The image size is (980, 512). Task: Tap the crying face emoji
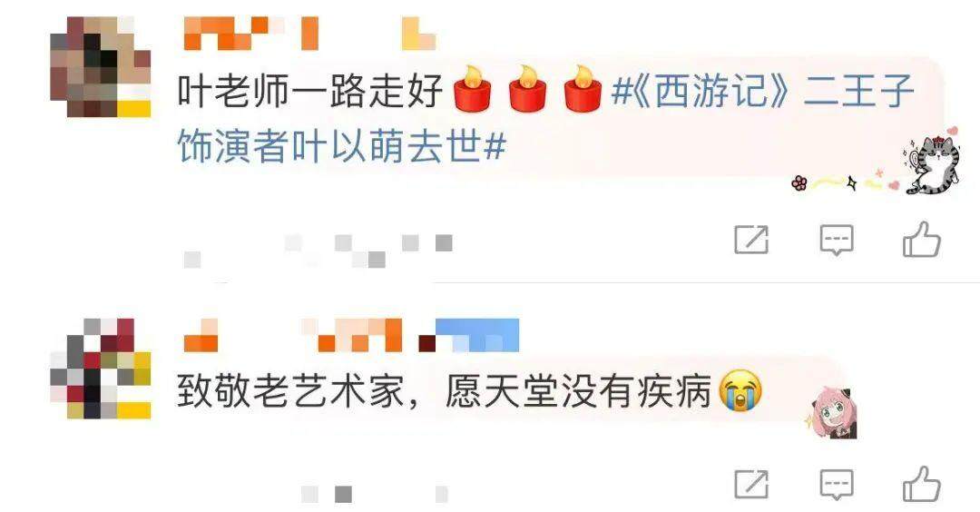[x=740, y=390]
